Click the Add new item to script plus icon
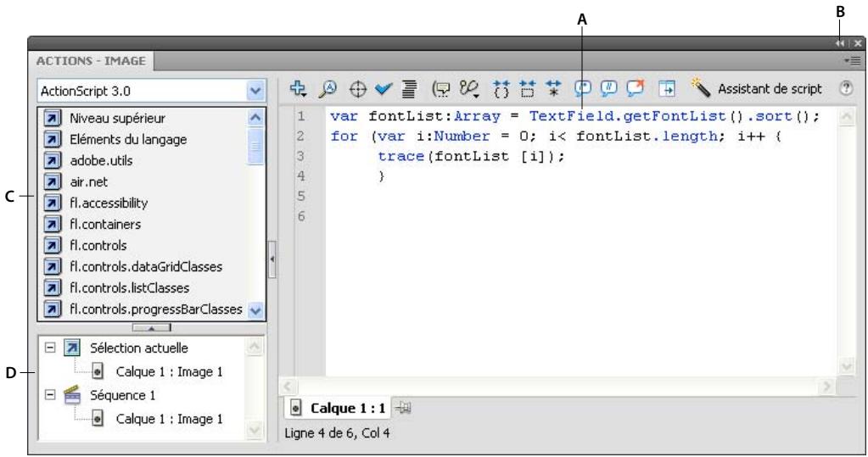868x457 pixels. pyautogui.click(x=299, y=89)
